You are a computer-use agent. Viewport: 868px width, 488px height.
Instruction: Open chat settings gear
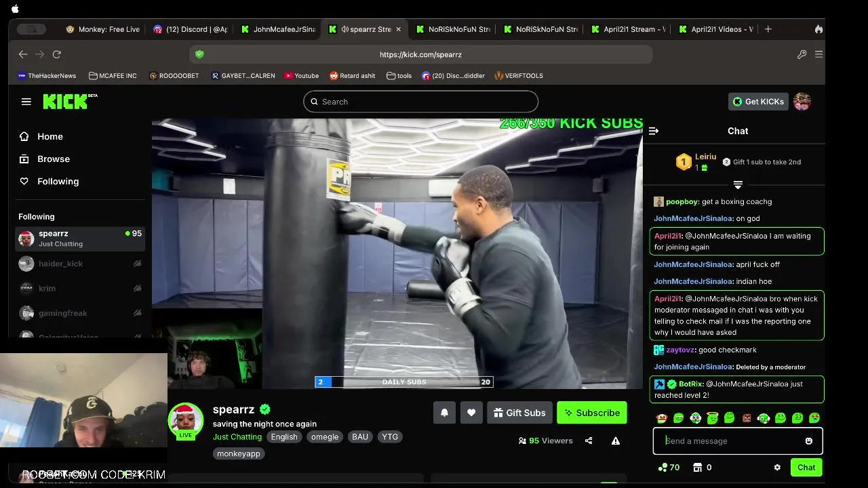point(777,467)
